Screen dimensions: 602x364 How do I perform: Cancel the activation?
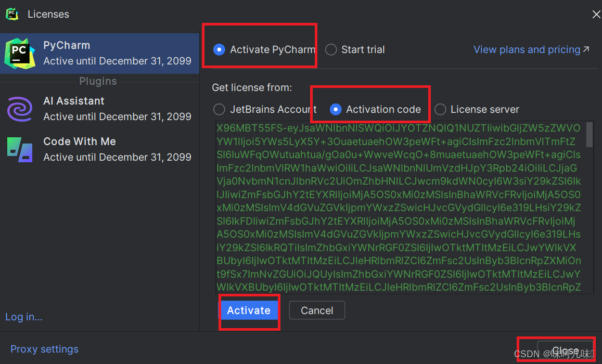click(x=317, y=310)
